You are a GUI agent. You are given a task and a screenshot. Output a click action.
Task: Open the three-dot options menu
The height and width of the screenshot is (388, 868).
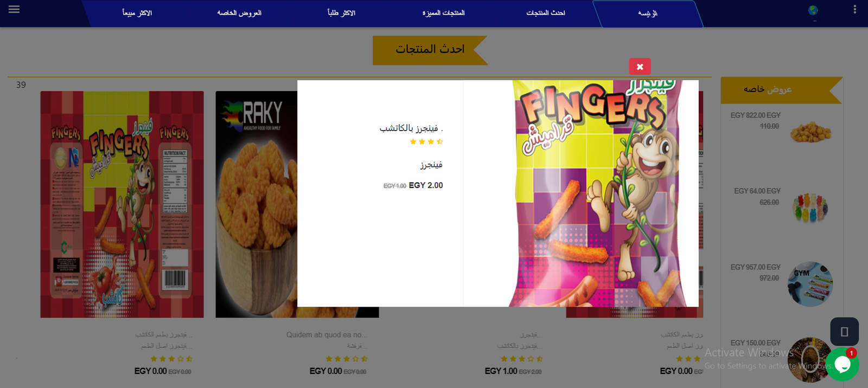pos(855,9)
